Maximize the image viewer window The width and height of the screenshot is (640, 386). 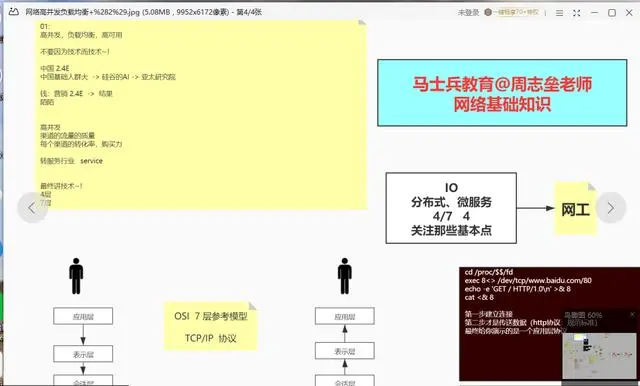click(x=612, y=13)
